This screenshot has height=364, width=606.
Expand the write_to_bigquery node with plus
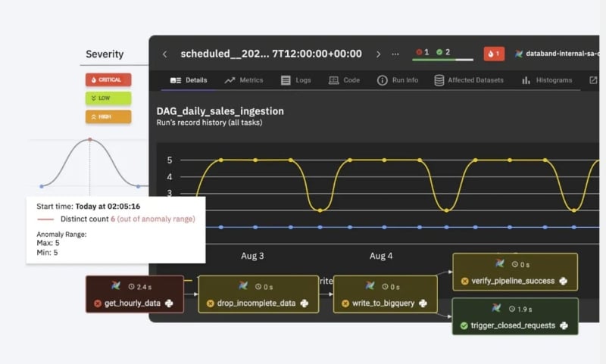tap(422, 303)
